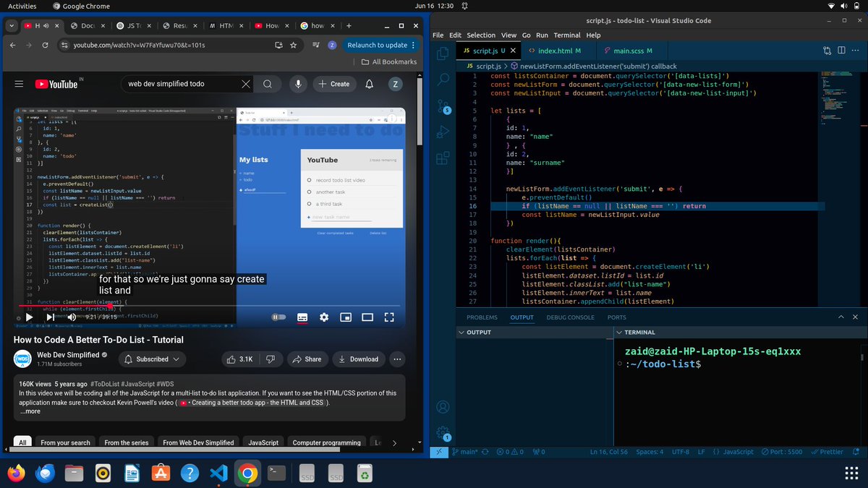The image size is (868, 488).
Task: Switch to the PORTS panel tab
Action: [x=617, y=317]
